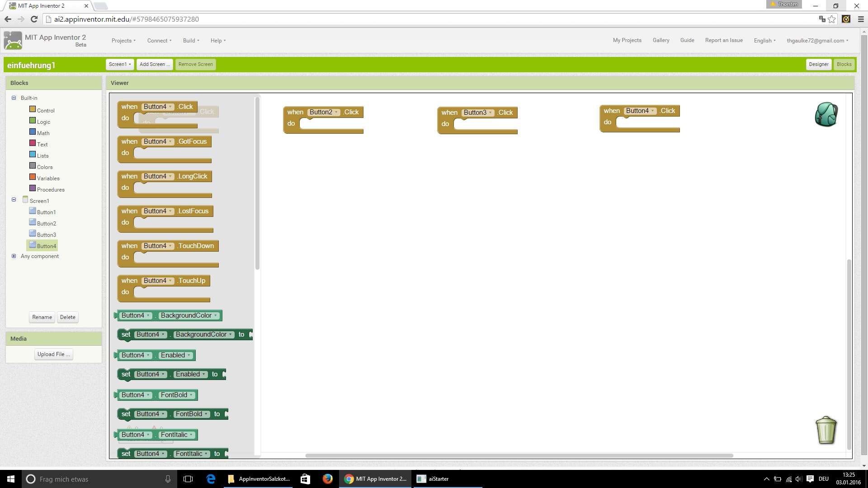The width and height of the screenshot is (868, 488).
Task: Open Button3 dropdown in workspace Click block
Action: click(x=478, y=113)
